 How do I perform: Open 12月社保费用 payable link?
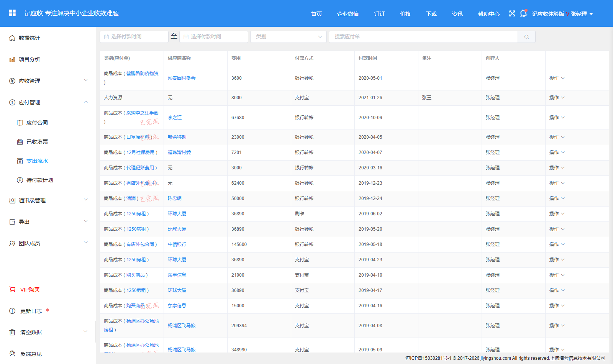click(x=141, y=152)
